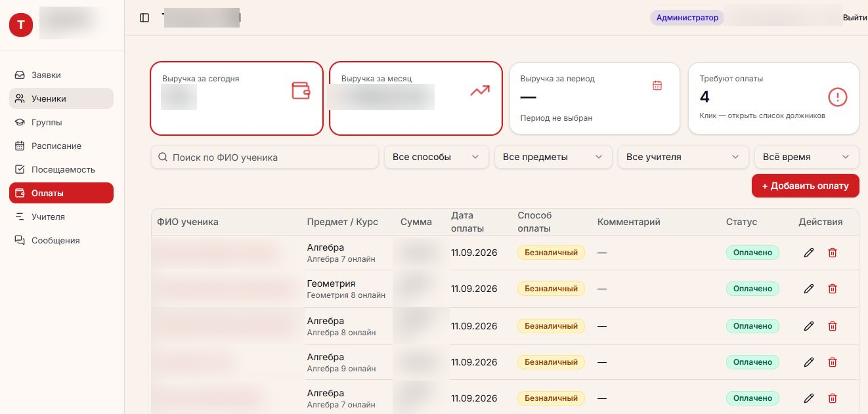Select Оплаты in the sidebar
This screenshot has width=868, height=414.
click(61, 194)
